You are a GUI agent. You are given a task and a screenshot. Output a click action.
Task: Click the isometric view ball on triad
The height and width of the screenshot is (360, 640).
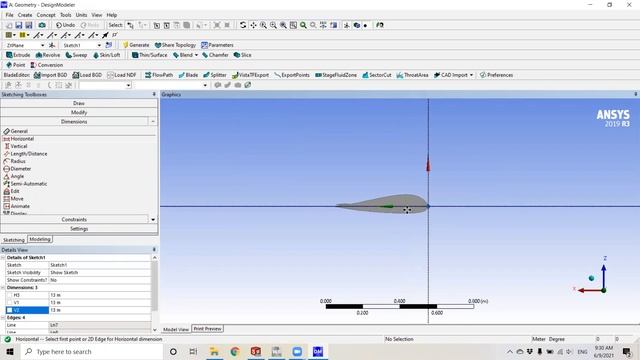pyautogui.click(x=591, y=278)
